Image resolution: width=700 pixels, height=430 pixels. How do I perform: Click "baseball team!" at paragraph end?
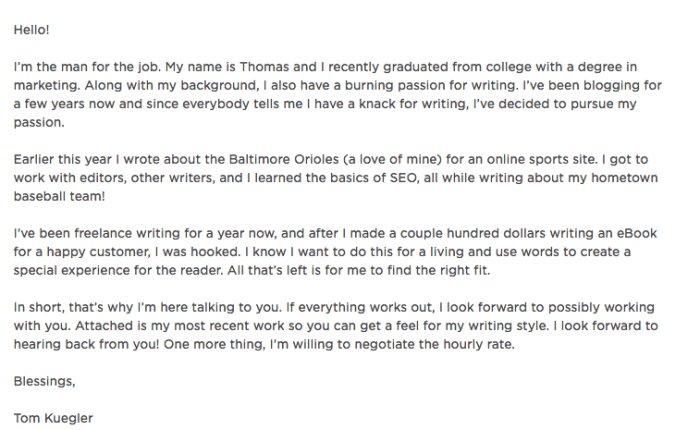[59, 196]
